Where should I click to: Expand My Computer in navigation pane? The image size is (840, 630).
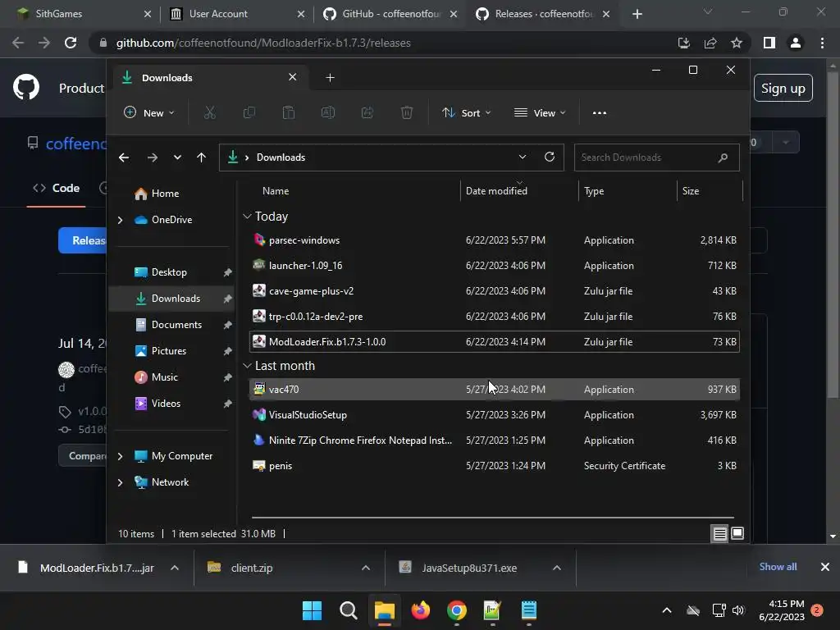click(120, 456)
